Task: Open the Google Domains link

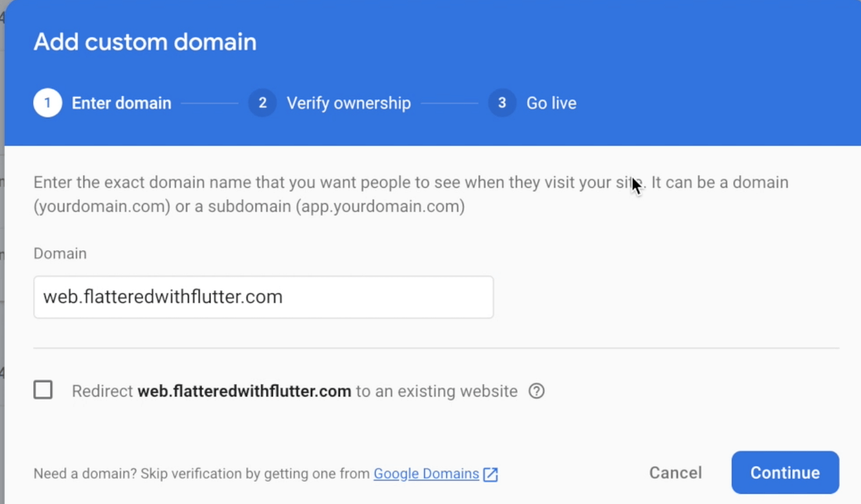Action: (x=426, y=474)
